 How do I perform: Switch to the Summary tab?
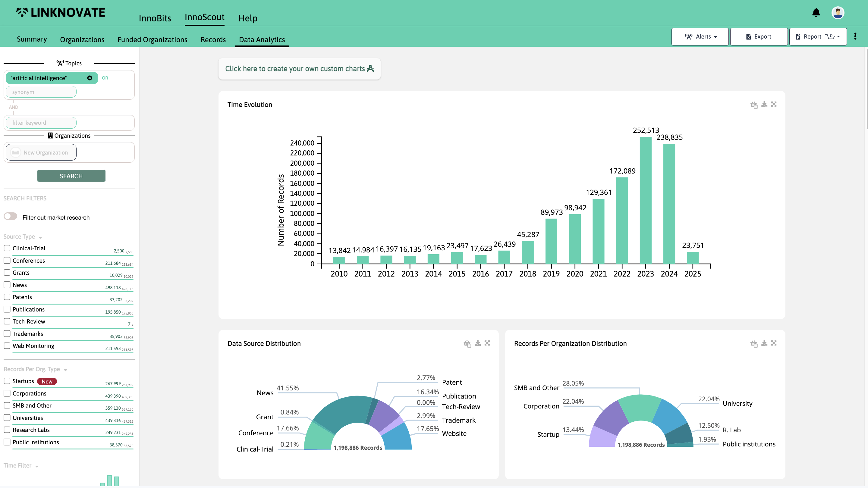tap(32, 39)
